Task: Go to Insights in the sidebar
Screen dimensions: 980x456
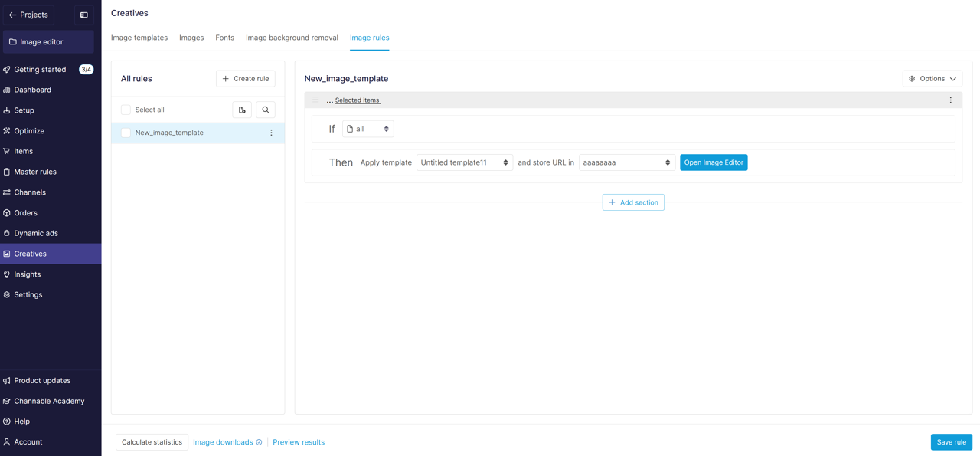Action: [x=28, y=274]
